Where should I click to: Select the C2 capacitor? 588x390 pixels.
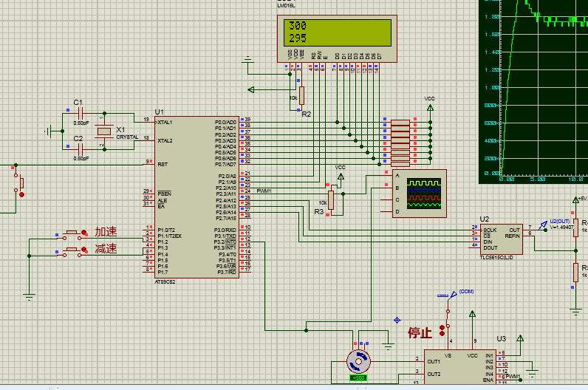81,148
